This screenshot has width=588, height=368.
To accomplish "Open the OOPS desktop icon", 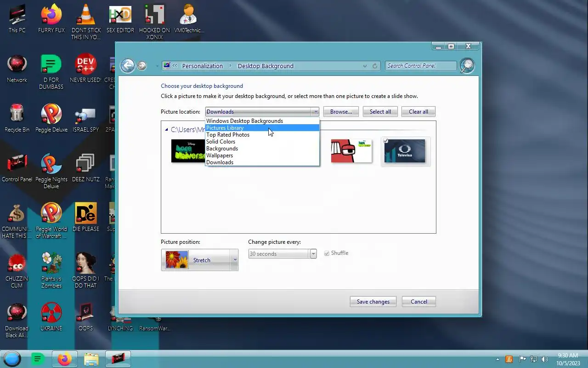I will point(86,317).
